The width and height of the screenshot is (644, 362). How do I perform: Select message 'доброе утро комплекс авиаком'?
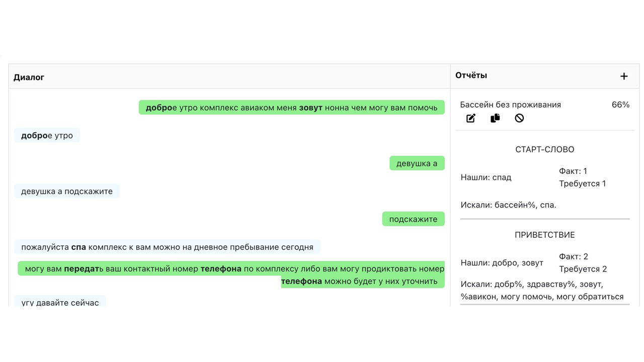(x=291, y=108)
